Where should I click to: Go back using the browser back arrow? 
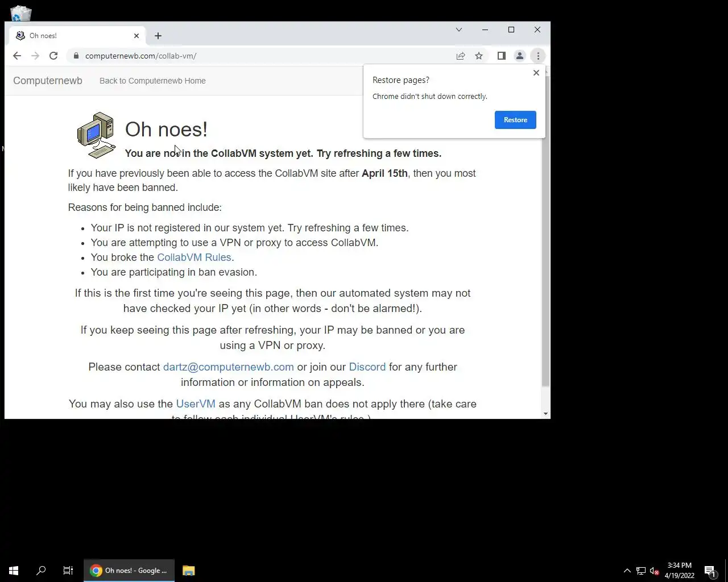[x=17, y=56]
